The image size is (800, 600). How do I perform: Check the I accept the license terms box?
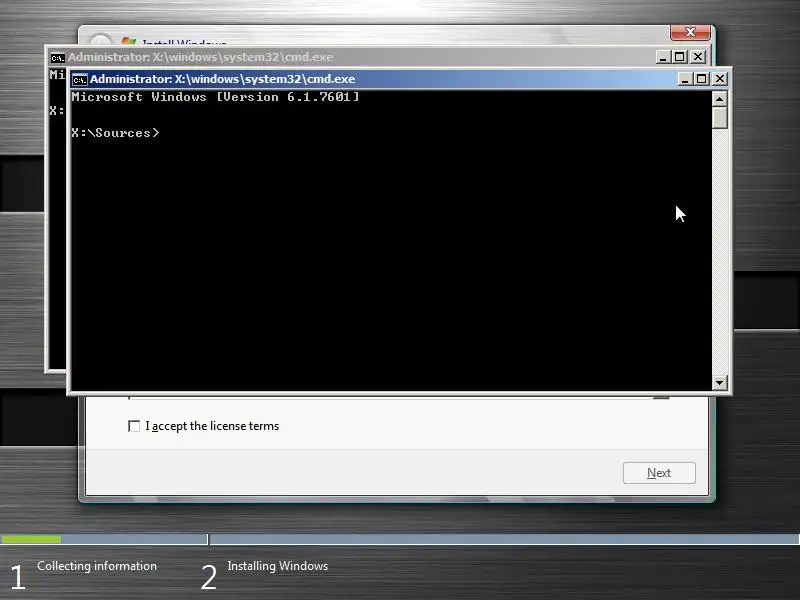tap(134, 426)
